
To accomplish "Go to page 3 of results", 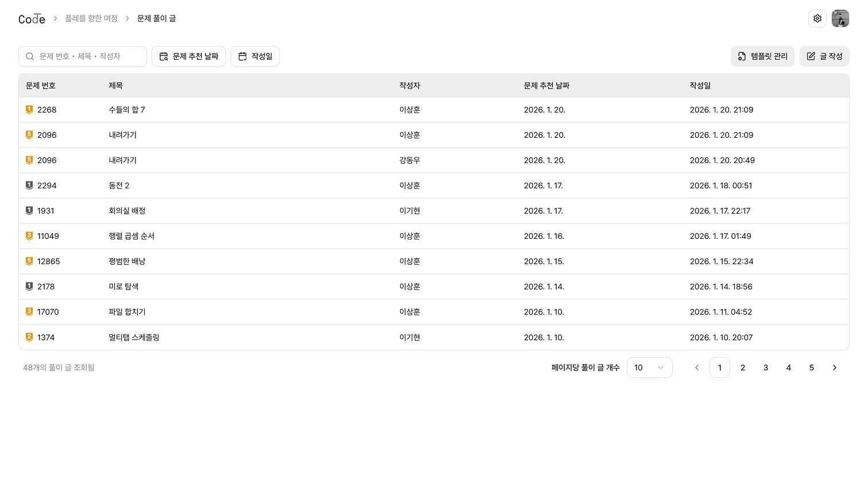I will pyautogui.click(x=765, y=368).
